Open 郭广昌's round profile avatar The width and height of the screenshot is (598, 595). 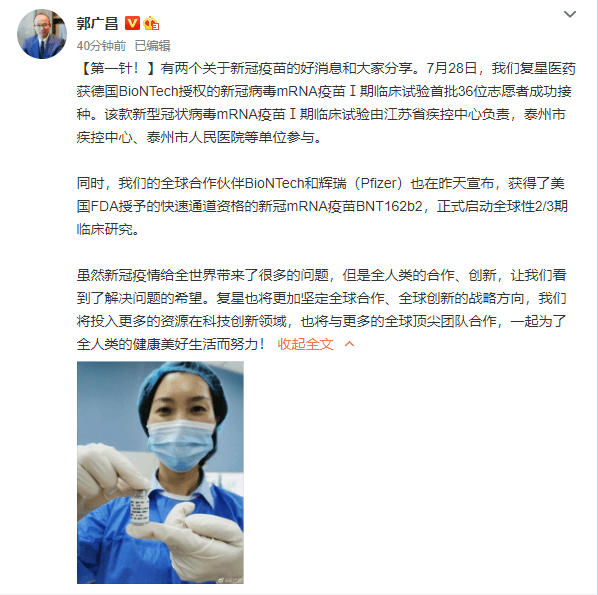(42, 34)
